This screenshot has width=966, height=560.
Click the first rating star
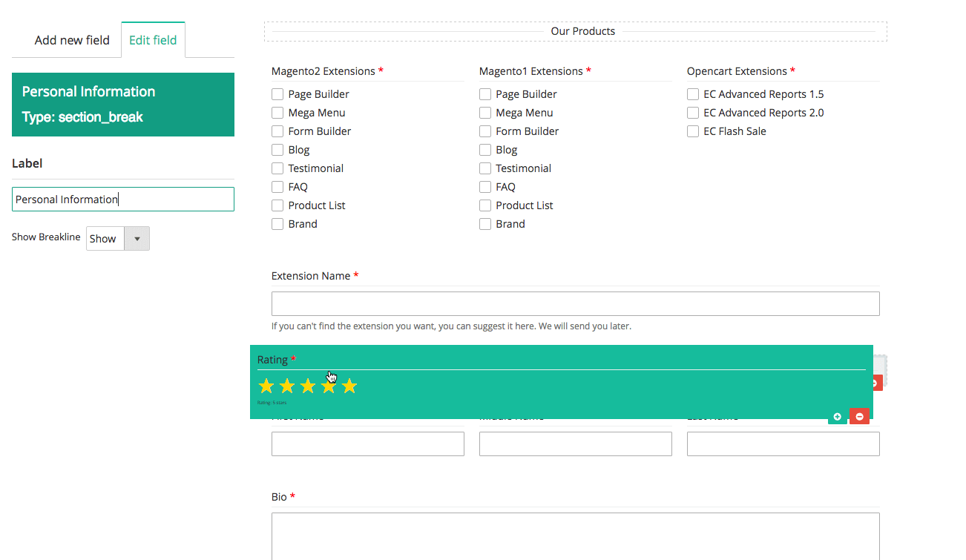click(266, 386)
